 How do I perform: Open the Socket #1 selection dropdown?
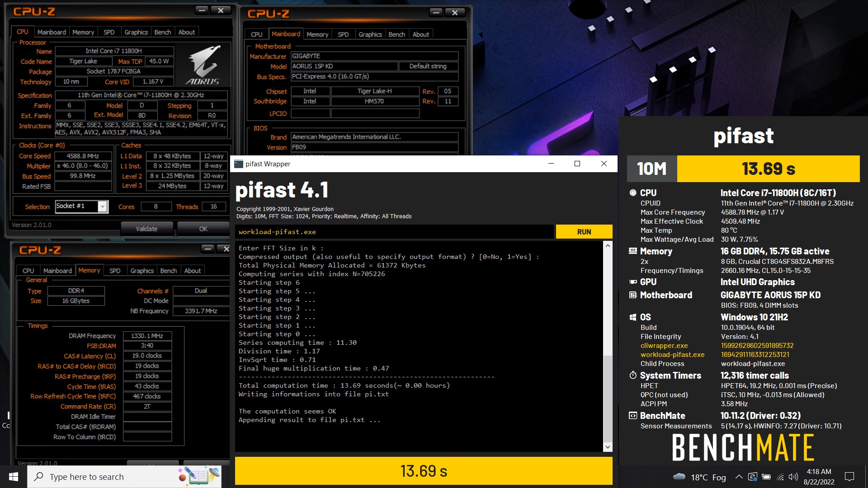point(103,206)
